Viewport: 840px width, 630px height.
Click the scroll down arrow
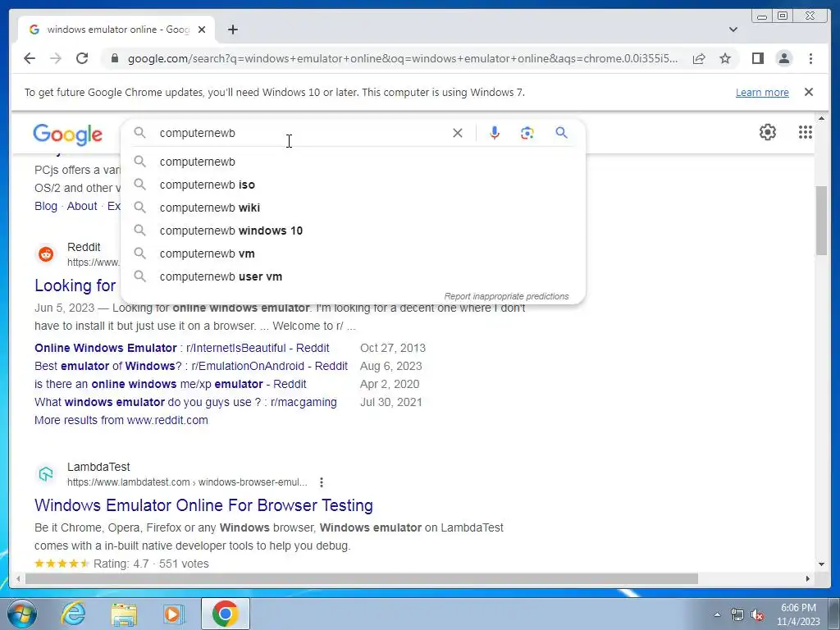pyautogui.click(x=821, y=564)
